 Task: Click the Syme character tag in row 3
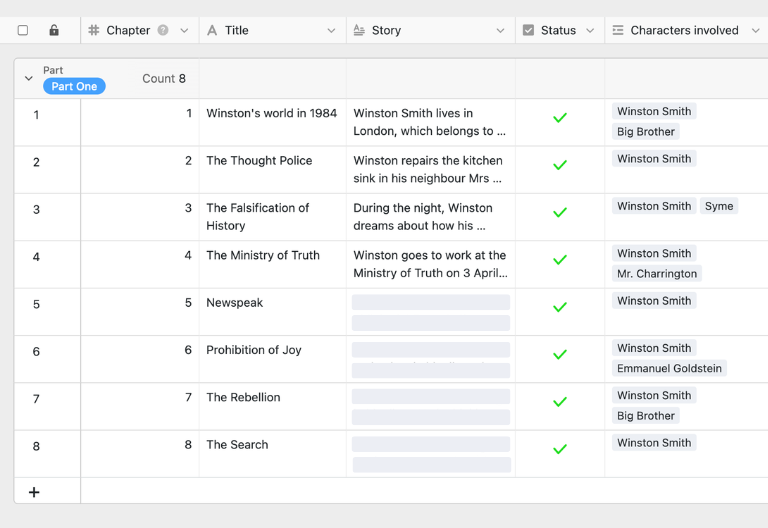pos(719,206)
